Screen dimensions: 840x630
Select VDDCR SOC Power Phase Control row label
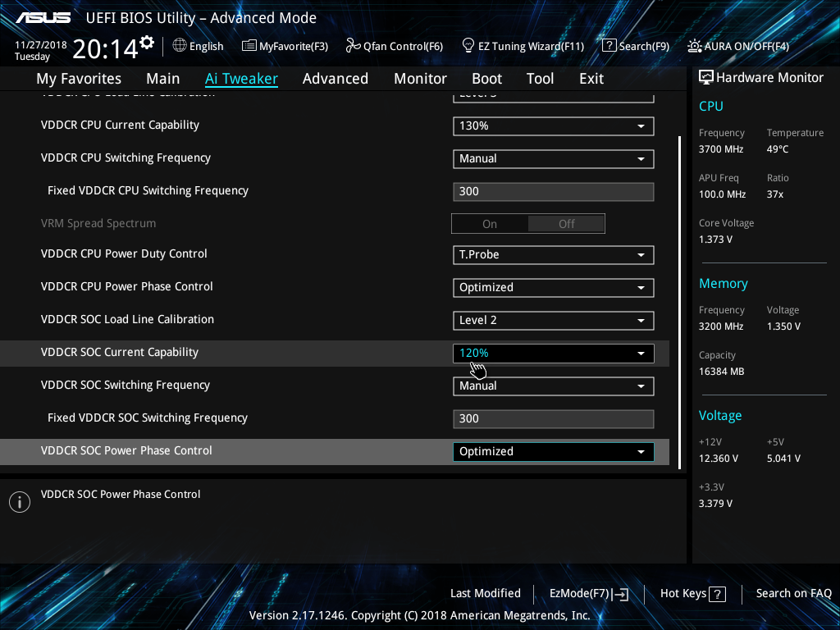pyautogui.click(x=126, y=450)
